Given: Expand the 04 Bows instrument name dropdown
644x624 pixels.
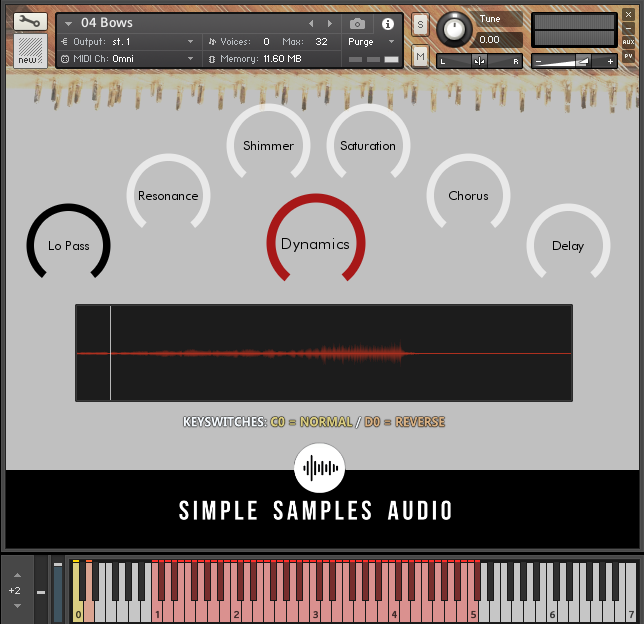Looking at the screenshot, I should click(x=69, y=23).
